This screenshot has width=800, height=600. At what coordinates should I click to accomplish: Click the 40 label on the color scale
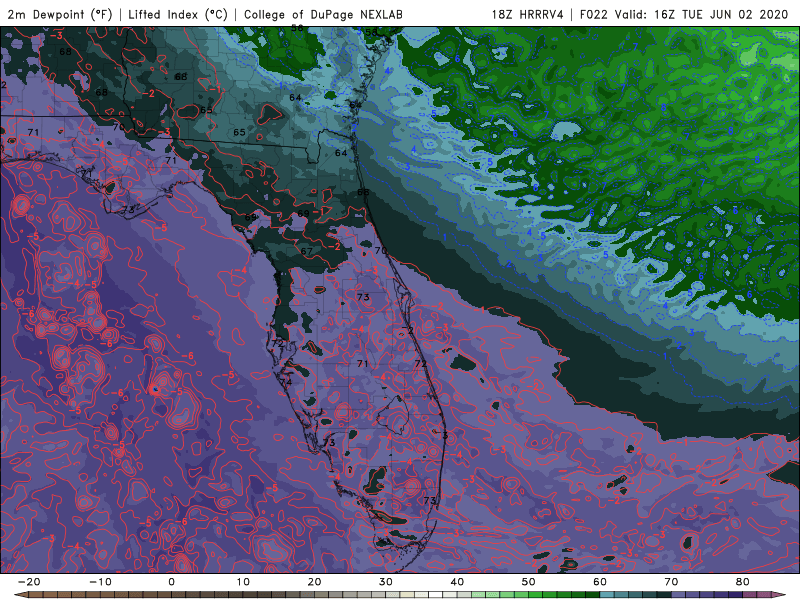tap(457, 582)
